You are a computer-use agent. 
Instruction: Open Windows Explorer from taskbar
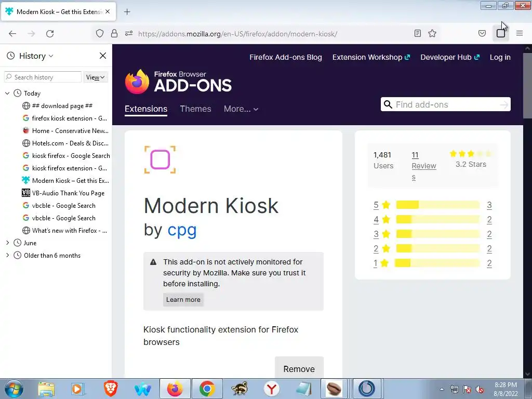coord(46,389)
